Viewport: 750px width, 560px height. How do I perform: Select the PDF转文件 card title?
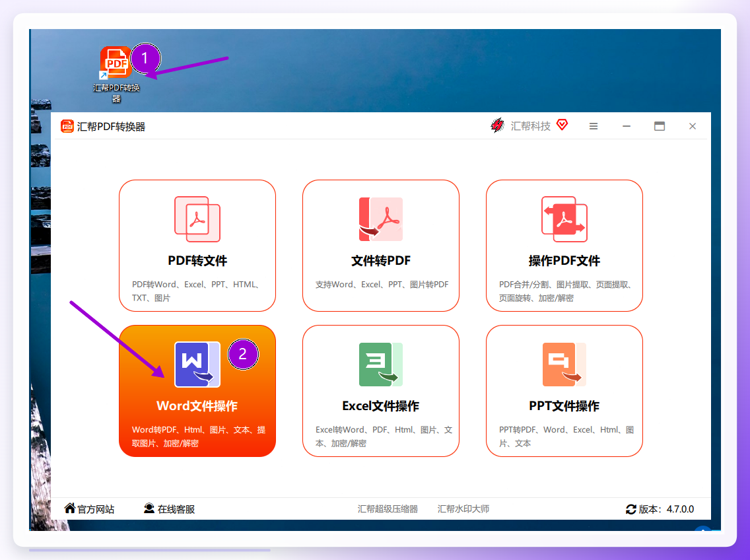(x=197, y=261)
